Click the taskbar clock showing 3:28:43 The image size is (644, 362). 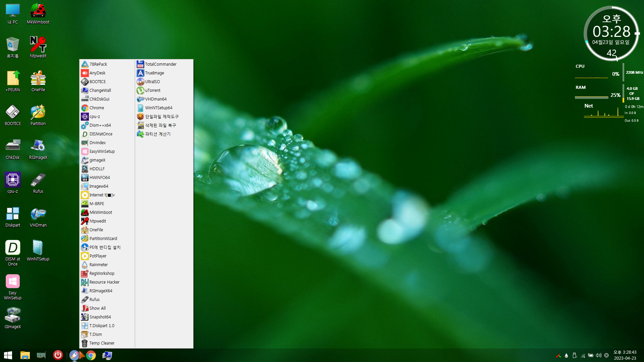[x=625, y=355]
